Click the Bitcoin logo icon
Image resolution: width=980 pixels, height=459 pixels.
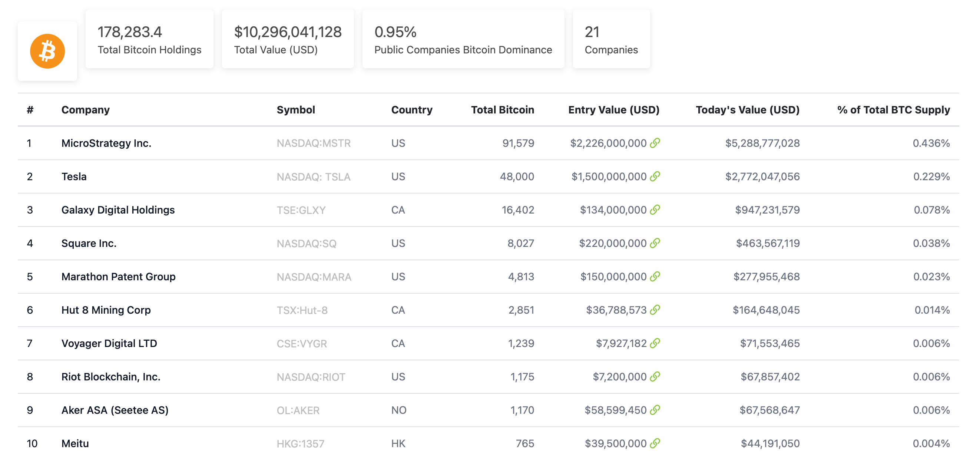click(47, 52)
